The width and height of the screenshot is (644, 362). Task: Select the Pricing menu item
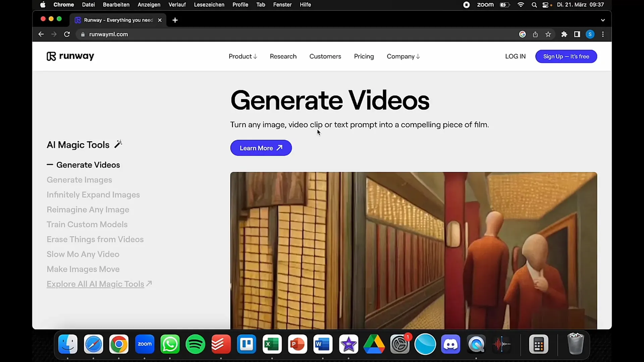click(x=364, y=56)
